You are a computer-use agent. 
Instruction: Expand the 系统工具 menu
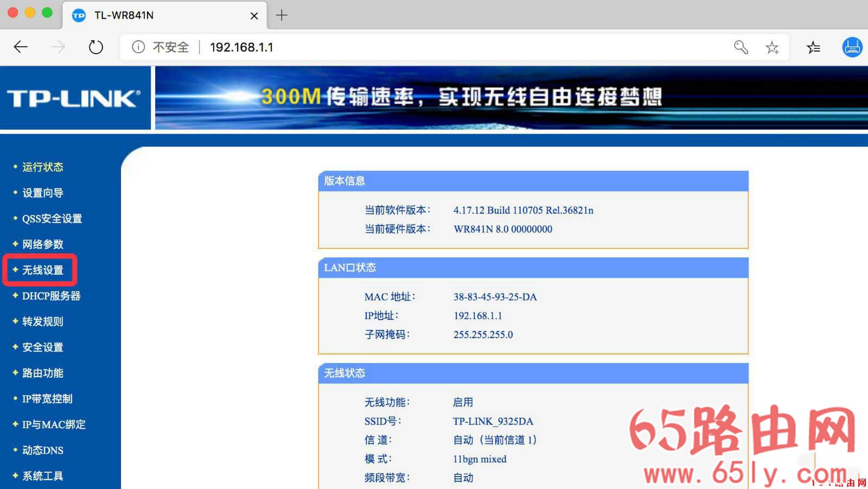[x=43, y=476]
